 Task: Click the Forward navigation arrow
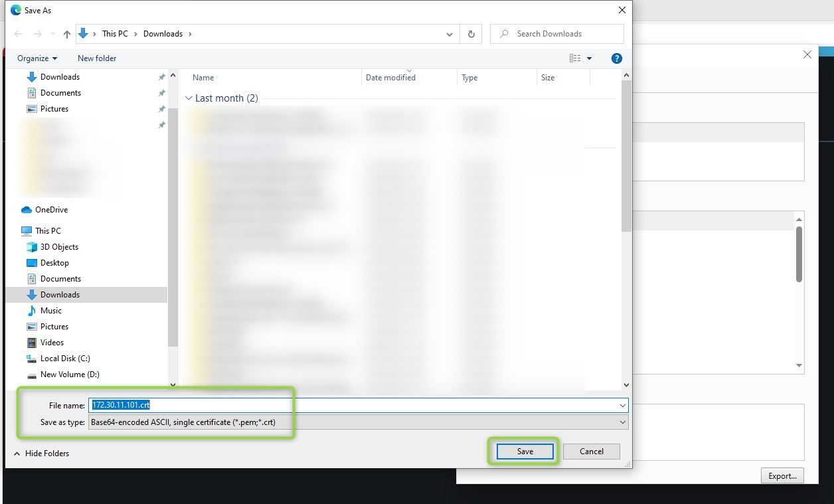(38, 34)
